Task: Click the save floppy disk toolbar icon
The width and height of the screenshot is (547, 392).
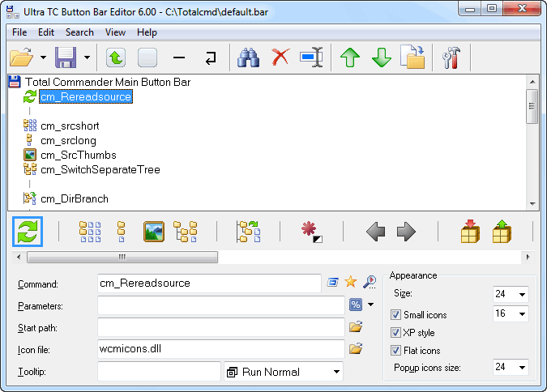Action: pos(66,58)
